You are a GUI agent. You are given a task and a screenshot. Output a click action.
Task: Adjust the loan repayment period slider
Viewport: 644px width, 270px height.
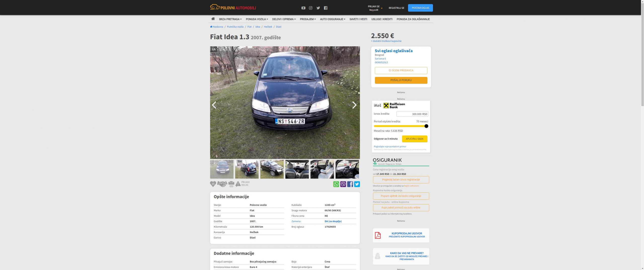point(426,126)
